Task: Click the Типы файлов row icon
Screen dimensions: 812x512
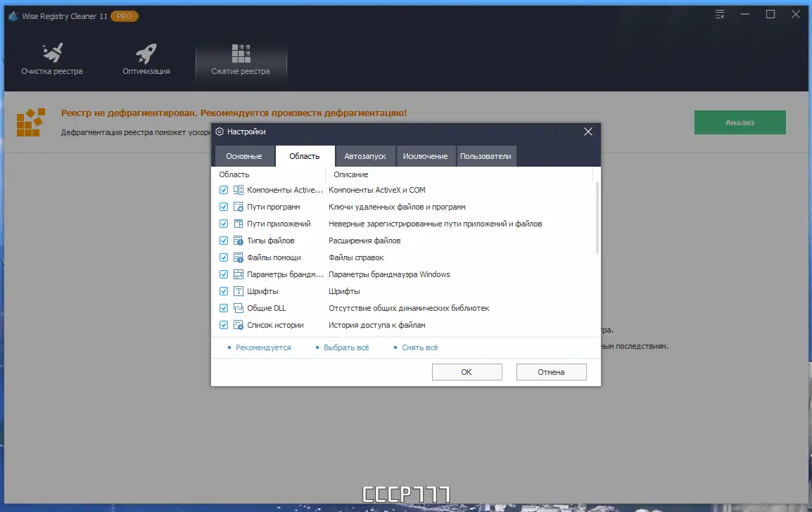Action: (239, 241)
